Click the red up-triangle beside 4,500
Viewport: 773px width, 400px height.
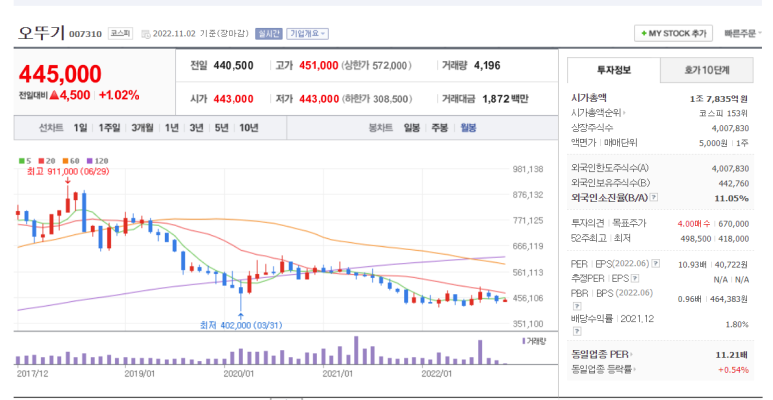tap(54, 95)
